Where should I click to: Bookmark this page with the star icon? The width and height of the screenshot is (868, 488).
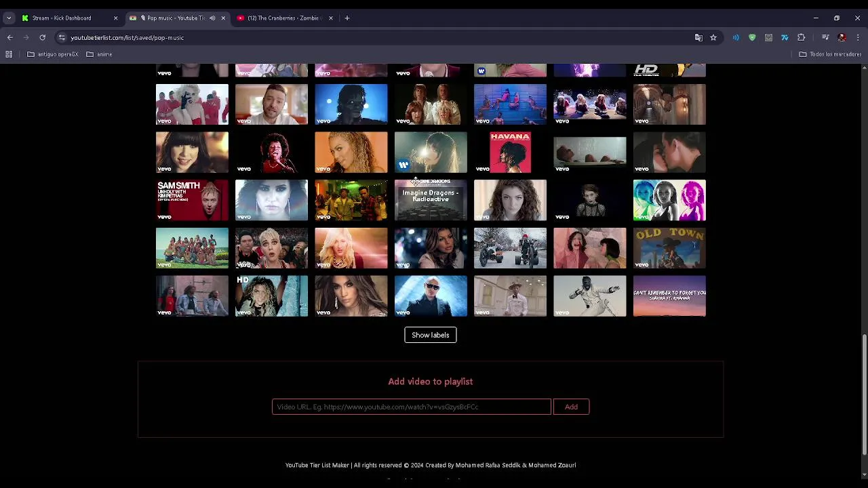713,38
